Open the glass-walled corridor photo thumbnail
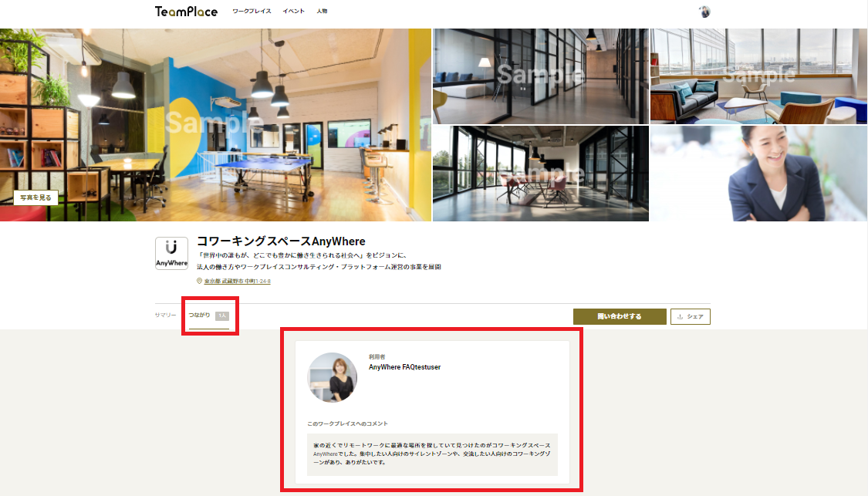 (540, 76)
